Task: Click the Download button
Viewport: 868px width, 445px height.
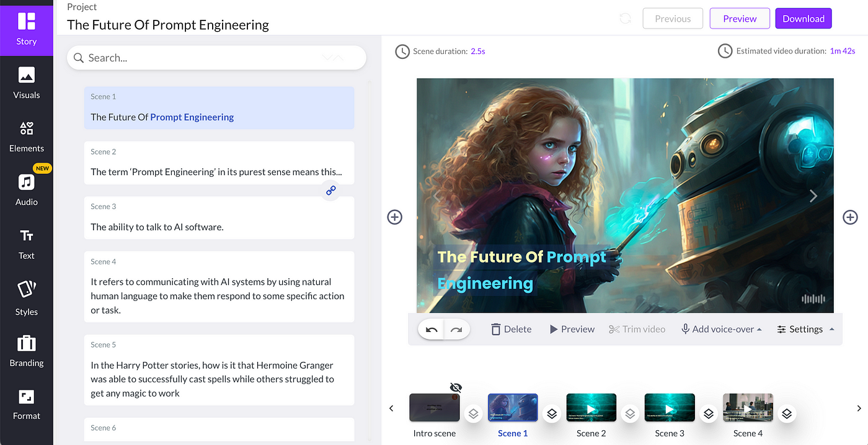Action: [x=803, y=18]
